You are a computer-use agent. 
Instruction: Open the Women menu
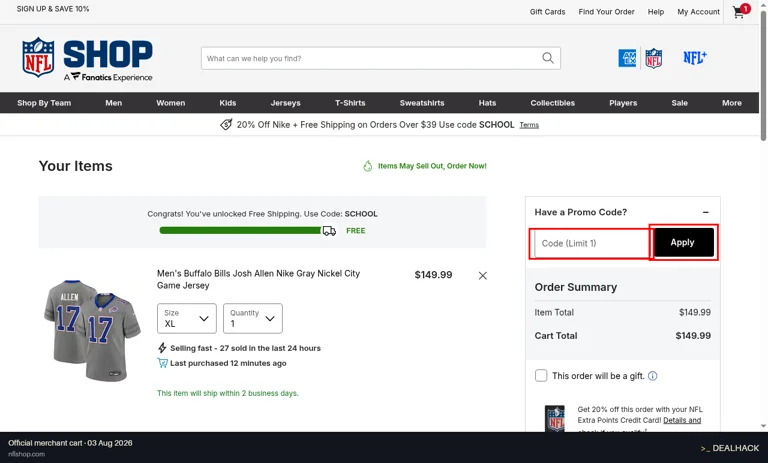tap(170, 103)
